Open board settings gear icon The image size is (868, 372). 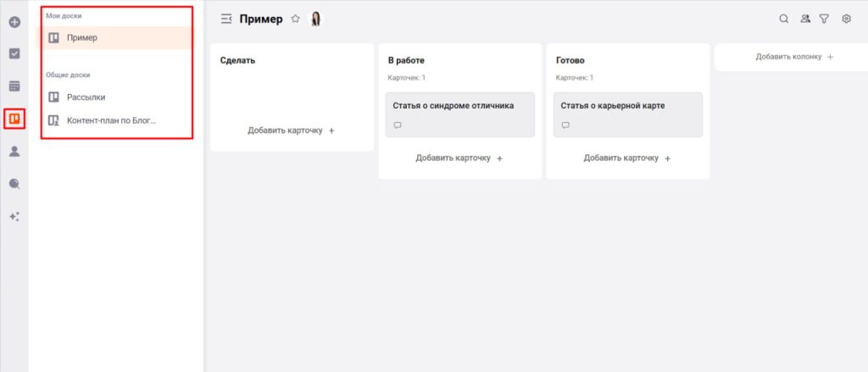(846, 19)
